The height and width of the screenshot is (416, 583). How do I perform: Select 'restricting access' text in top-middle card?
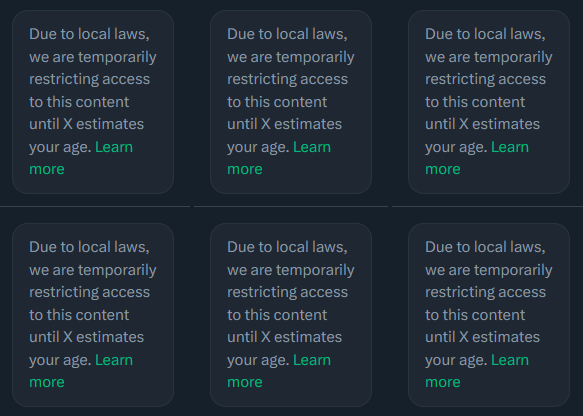click(287, 79)
